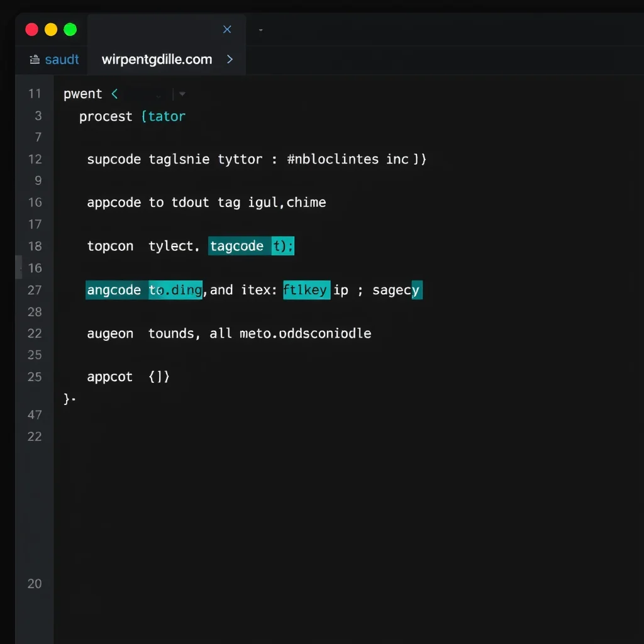Screen dimensions: 644x644
Task: Click line number 12 in gutter
Action: click(x=35, y=159)
